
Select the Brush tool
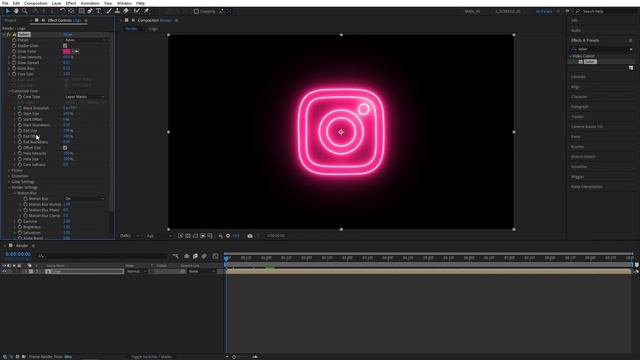109,11
